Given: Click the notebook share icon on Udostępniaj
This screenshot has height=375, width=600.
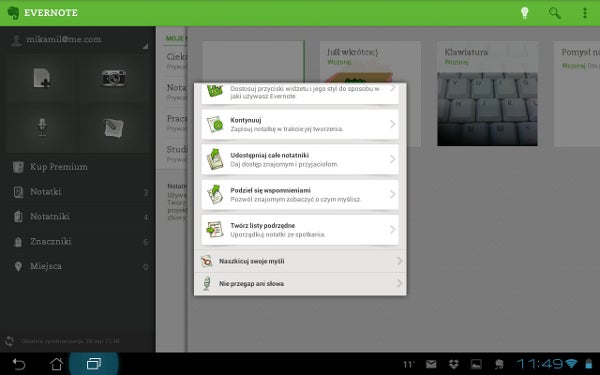Looking at the screenshot, I should 215,159.
